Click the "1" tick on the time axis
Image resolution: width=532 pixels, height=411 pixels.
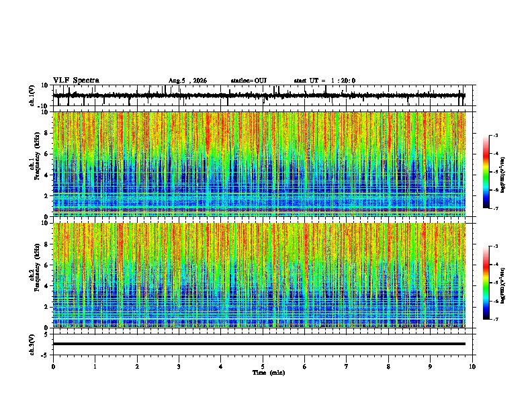click(95, 367)
